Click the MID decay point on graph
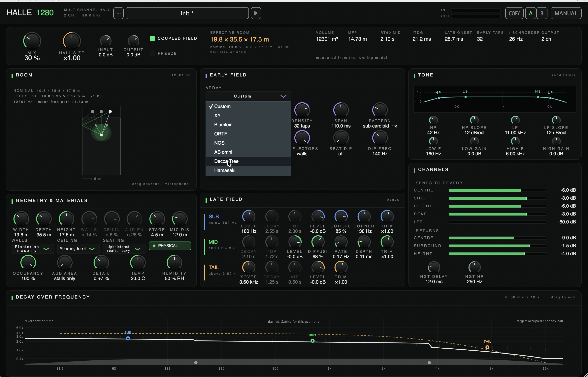 click(312, 341)
